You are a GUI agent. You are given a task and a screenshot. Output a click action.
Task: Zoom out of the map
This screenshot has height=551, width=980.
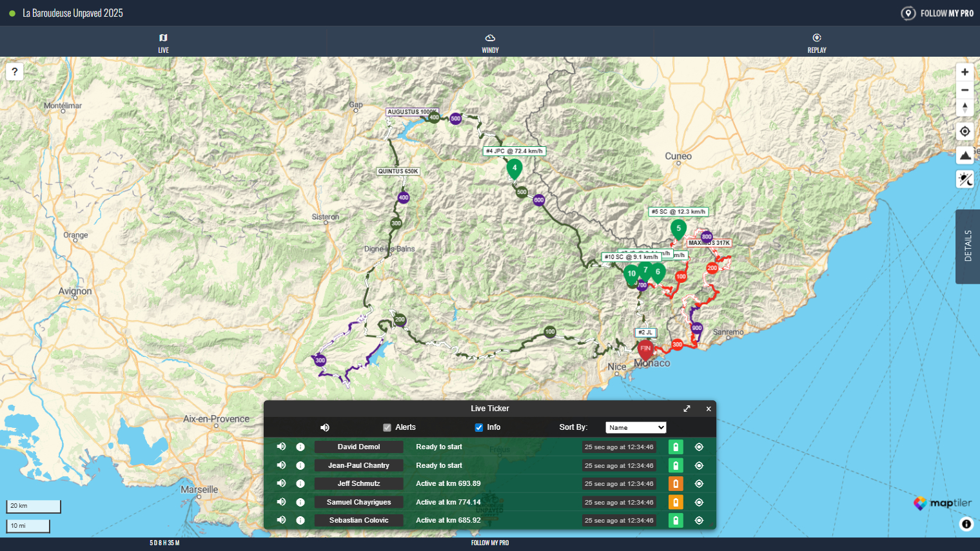[965, 90]
